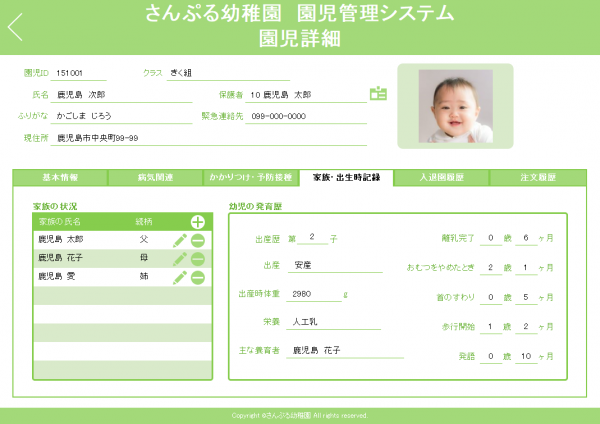Click the 発語 years field
The height and width of the screenshot is (424, 600).
tap(491, 357)
